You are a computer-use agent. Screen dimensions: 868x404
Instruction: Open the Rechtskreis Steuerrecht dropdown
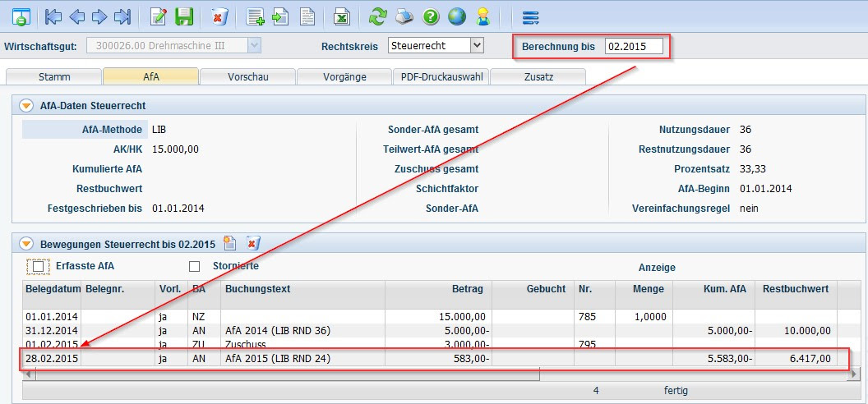pos(478,46)
